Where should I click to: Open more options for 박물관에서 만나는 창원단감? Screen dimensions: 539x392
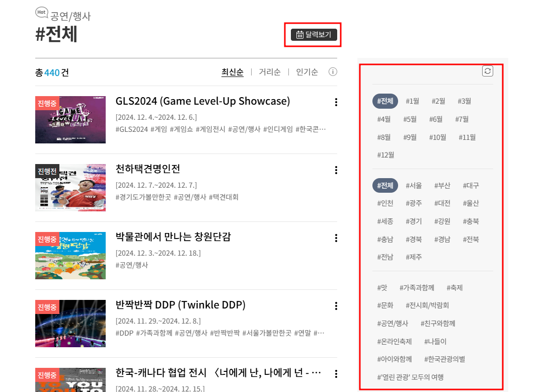[336, 238]
